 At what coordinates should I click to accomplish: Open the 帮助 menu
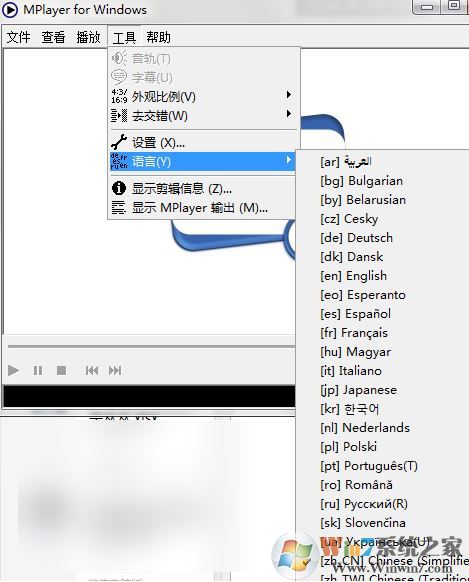click(158, 37)
